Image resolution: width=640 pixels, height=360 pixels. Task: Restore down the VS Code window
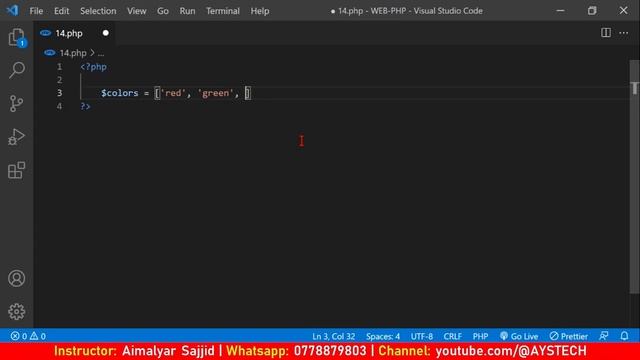[x=592, y=11]
